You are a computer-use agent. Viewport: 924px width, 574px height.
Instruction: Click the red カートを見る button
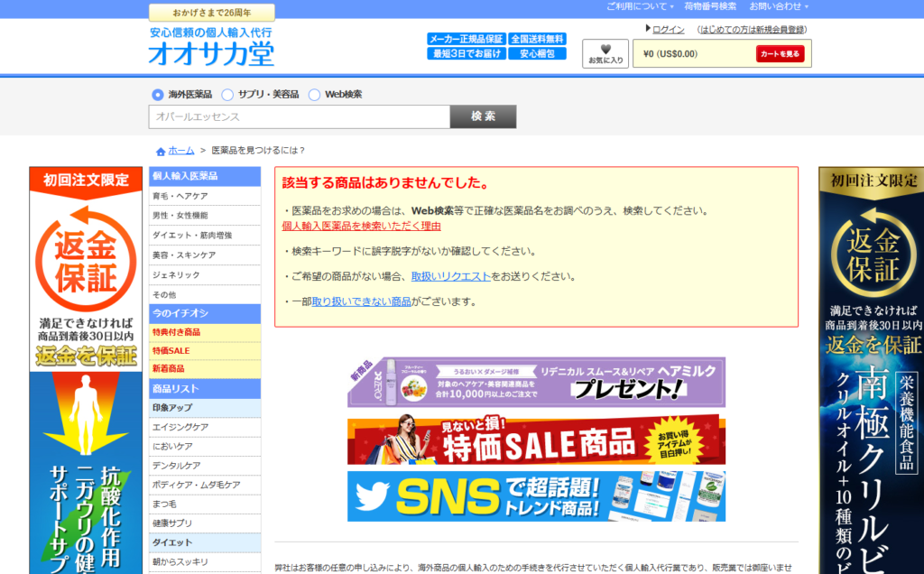[x=780, y=53]
